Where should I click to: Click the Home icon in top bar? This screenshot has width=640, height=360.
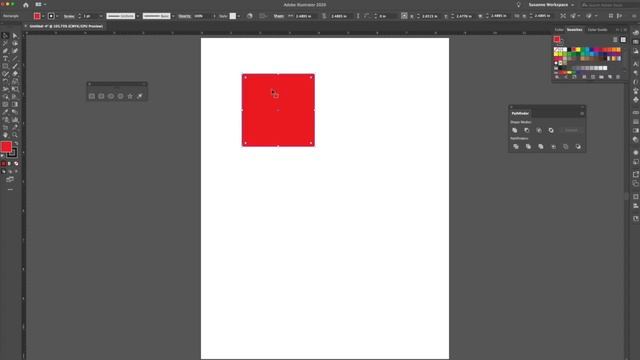(26, 5)
